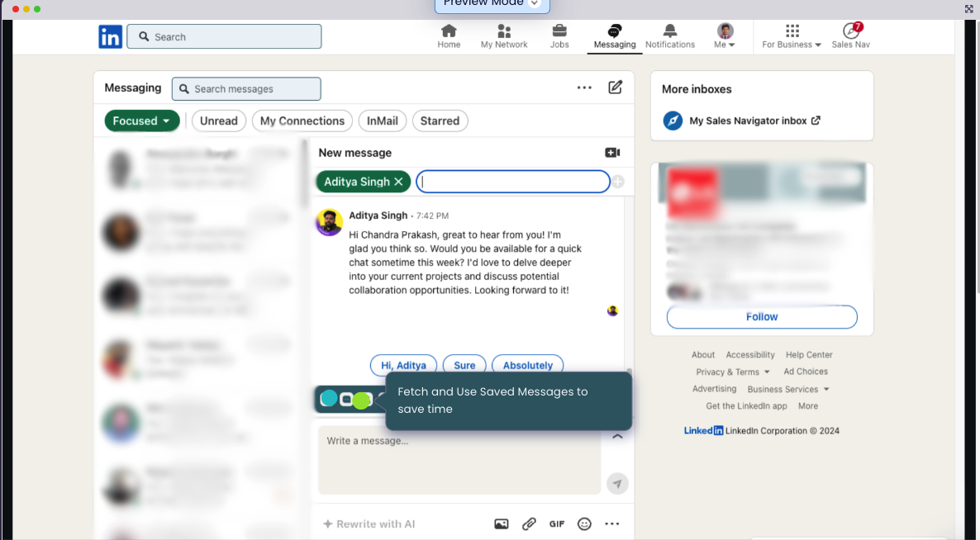Click the conversation list scrollbar
The width and height of the screenshot is (980, 540).
point(304,175)
